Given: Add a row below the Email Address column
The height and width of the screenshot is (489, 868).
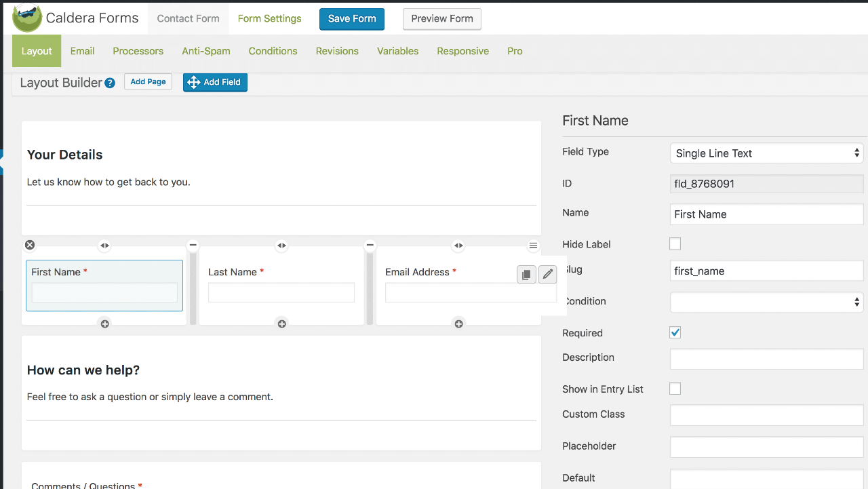Looking at the screenshot, I should click(458, 324).
